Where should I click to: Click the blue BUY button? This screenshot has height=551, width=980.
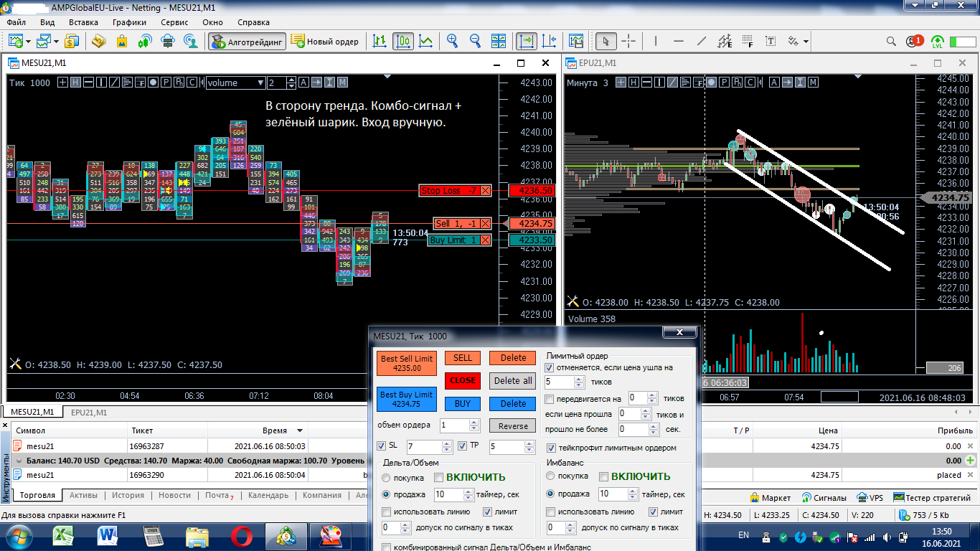pyautogui.click(x=463, y=404)
